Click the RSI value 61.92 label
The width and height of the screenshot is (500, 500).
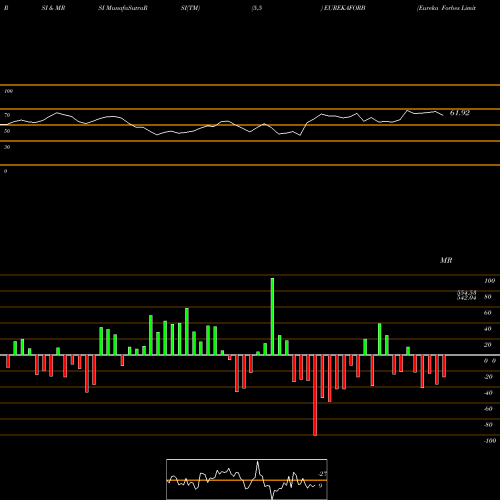[x=460, y=113]
